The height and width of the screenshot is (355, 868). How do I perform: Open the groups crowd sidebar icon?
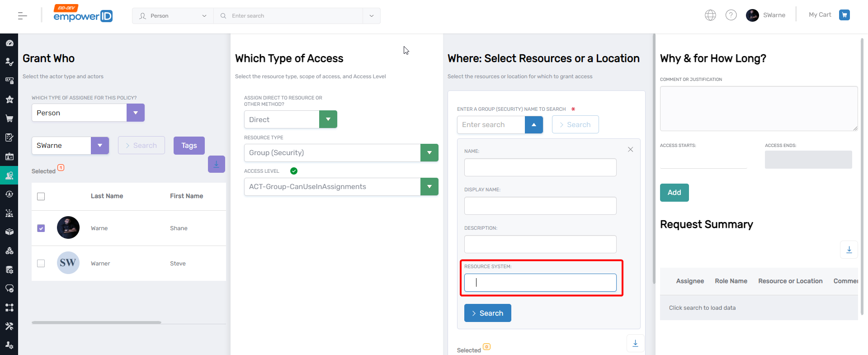pos(9,213)
